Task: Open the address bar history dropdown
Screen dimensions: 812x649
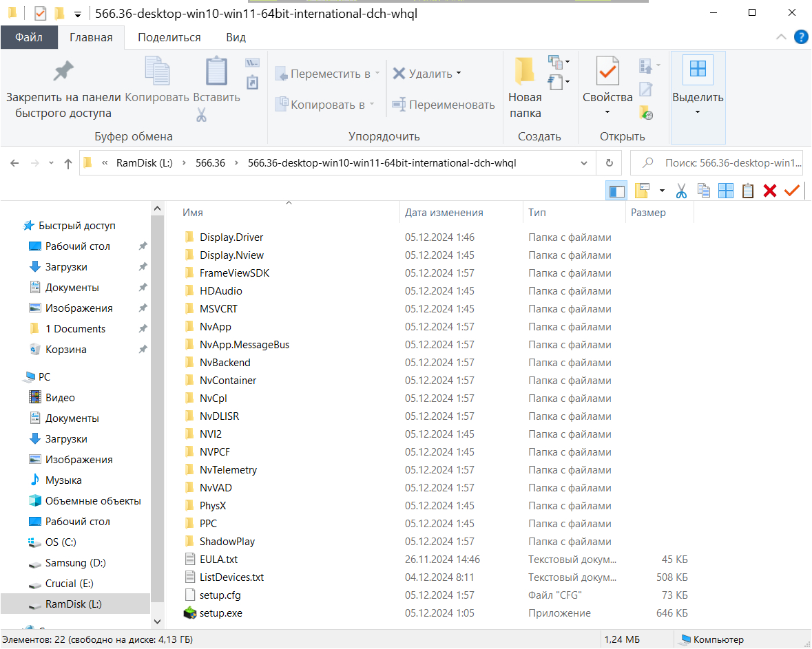Action: point(583,163)
